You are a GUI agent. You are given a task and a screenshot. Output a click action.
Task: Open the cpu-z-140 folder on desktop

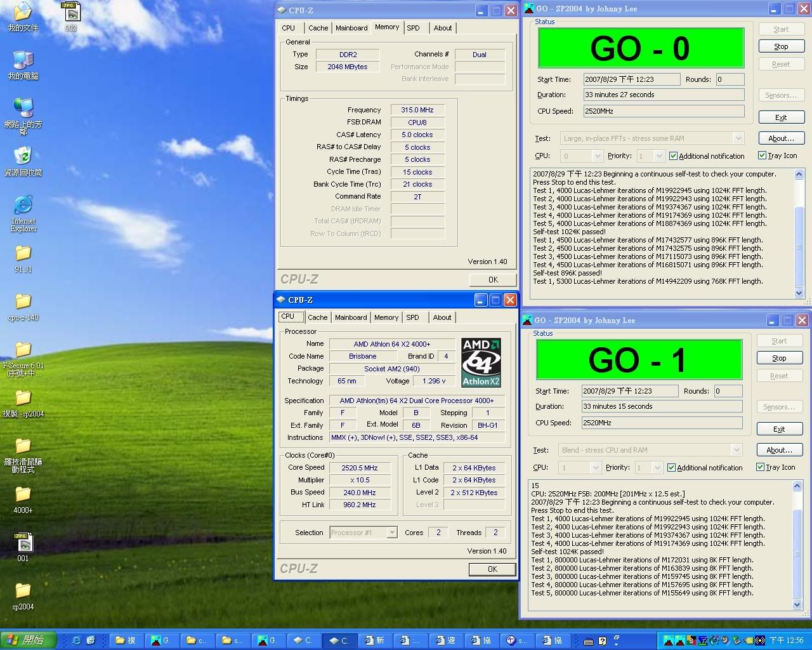point(23,307)
